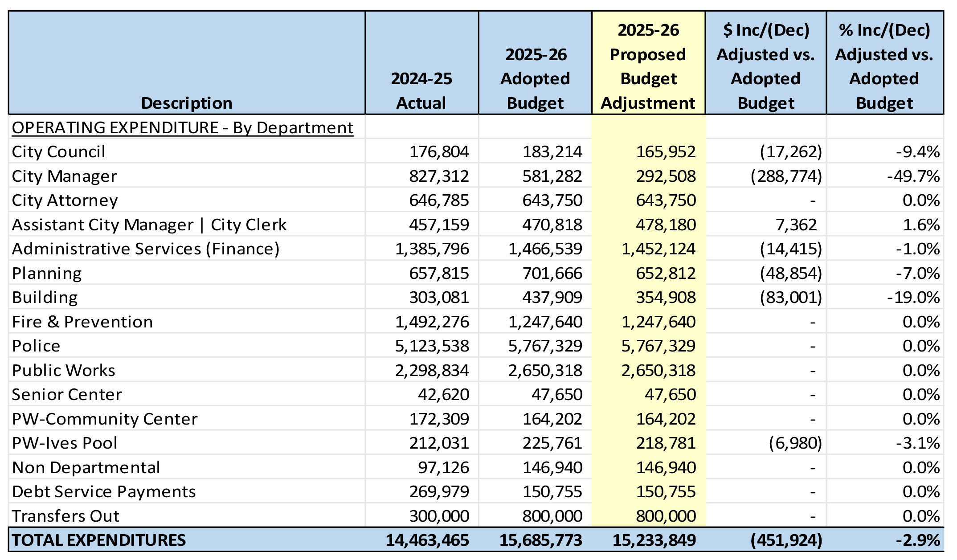Select City Attorney's 646,785 actual cell
This screenshot has width=957, height=560.
point(439,200)
